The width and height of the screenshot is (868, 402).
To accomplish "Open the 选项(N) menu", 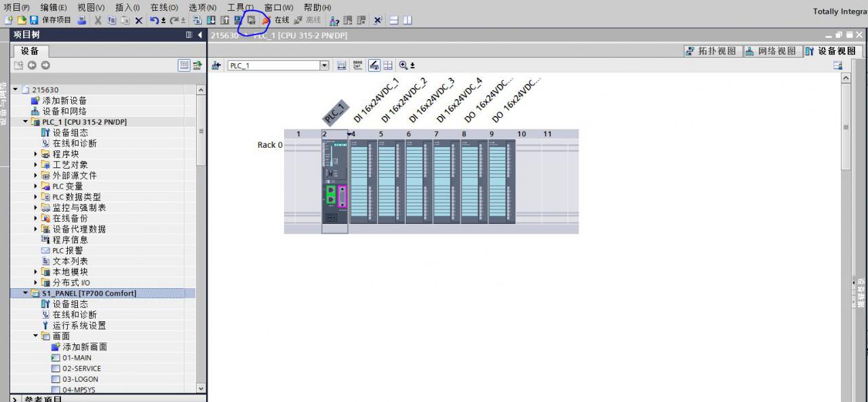I will click(202, 7).
